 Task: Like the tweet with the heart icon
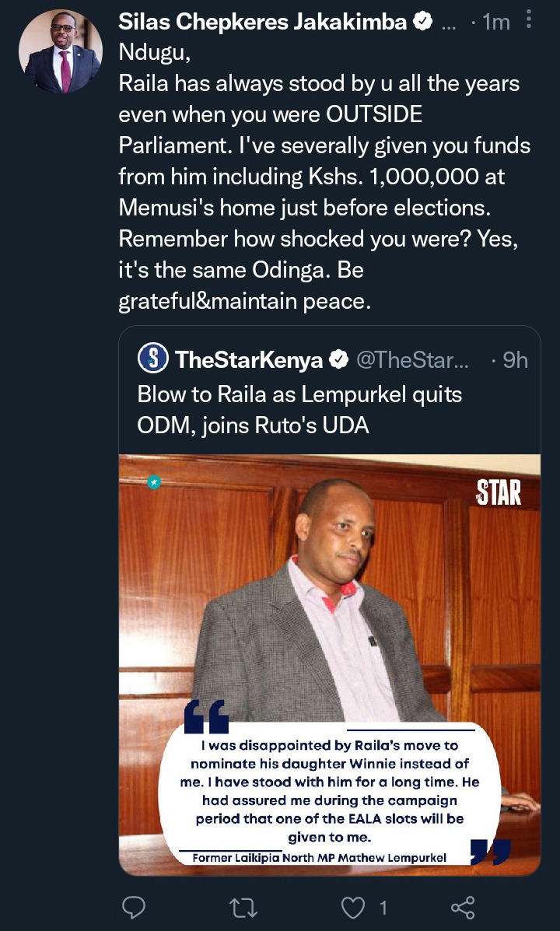(x=353, y=907)
